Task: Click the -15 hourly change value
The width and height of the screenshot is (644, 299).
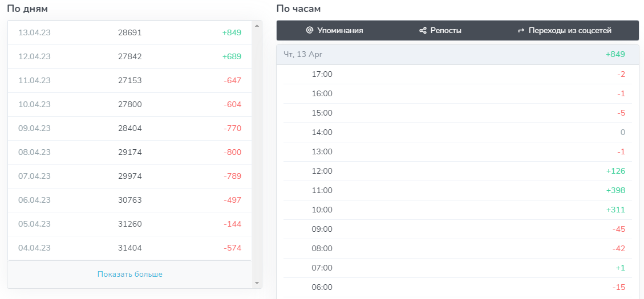Action: click(x=618, y=287)
